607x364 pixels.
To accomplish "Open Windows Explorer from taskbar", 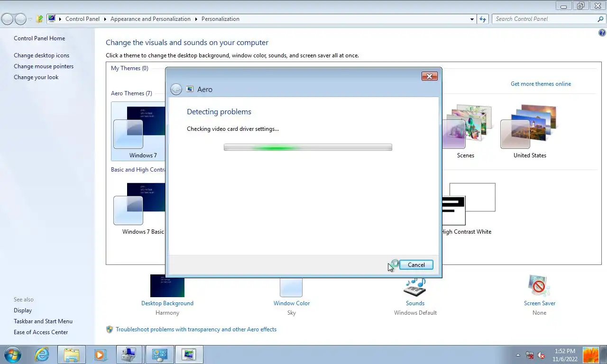I will pyautogui.click(x=71, y=355).
